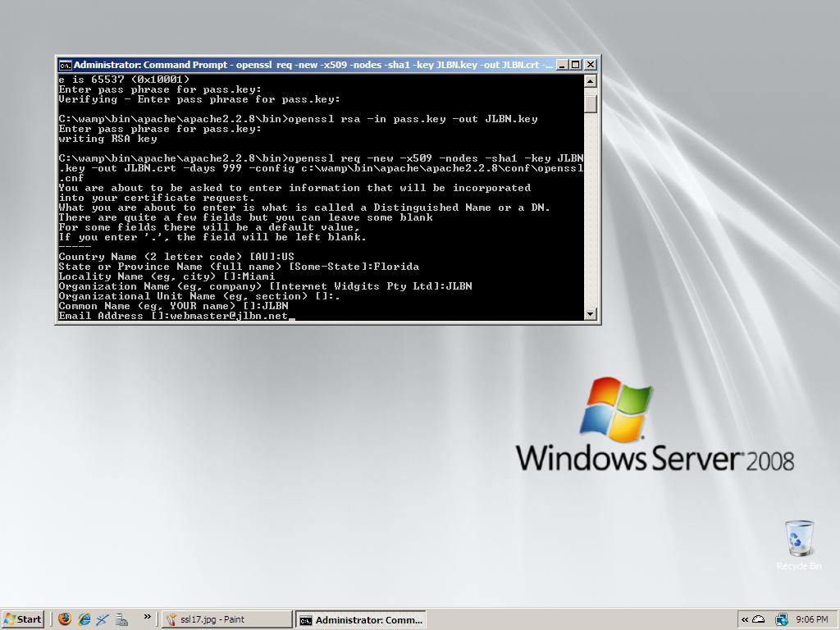Expand hidden Quick Launch items chevron

[x=148, y=617]
